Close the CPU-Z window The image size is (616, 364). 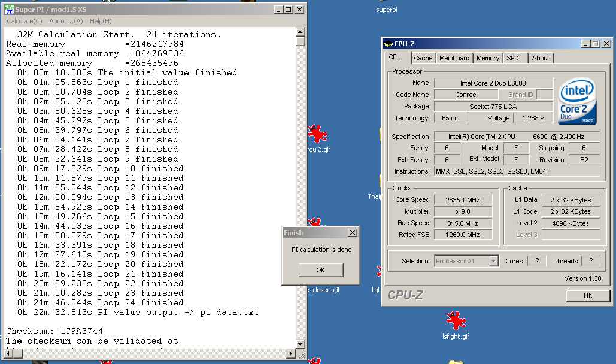point(606,44)
